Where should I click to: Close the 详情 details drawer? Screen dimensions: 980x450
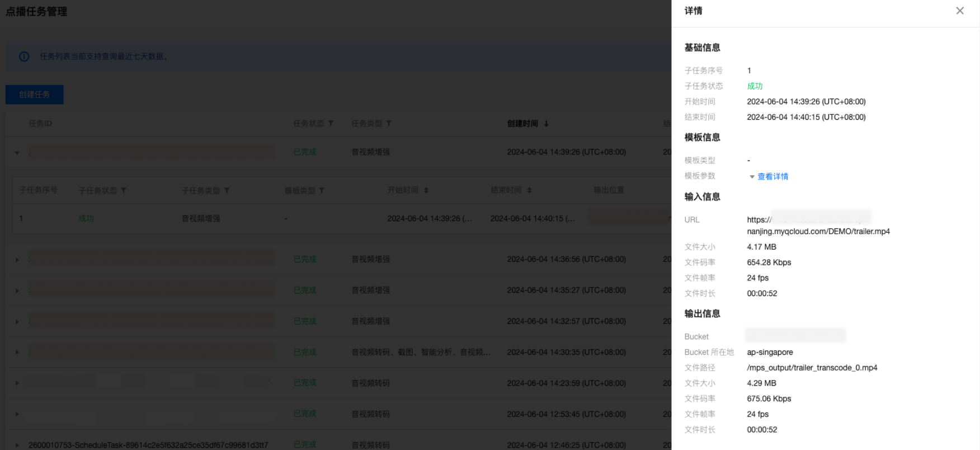960,11
